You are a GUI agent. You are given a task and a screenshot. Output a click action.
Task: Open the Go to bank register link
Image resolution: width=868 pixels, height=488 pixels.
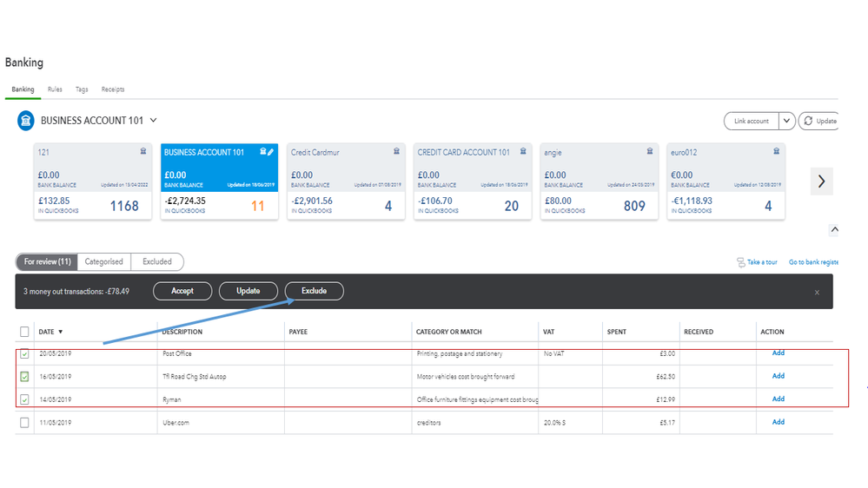coord(813,262)
